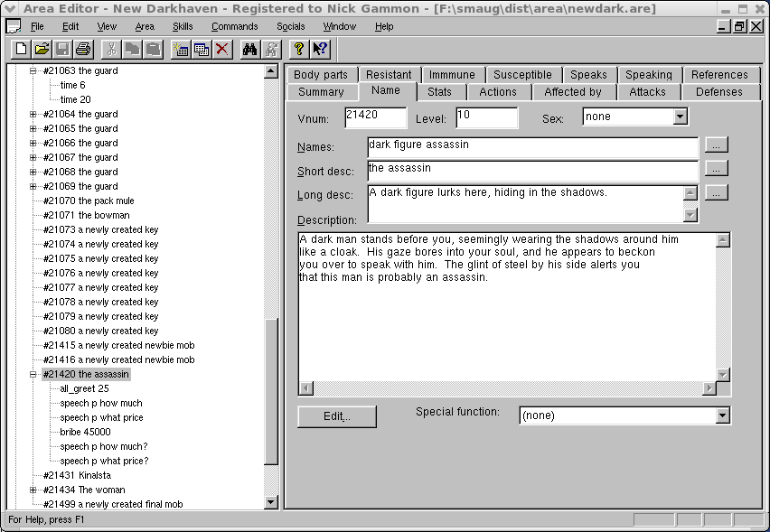Open the Sex dropdown
The width and height of the screenshot is (770, 532).
click(680, 117)
